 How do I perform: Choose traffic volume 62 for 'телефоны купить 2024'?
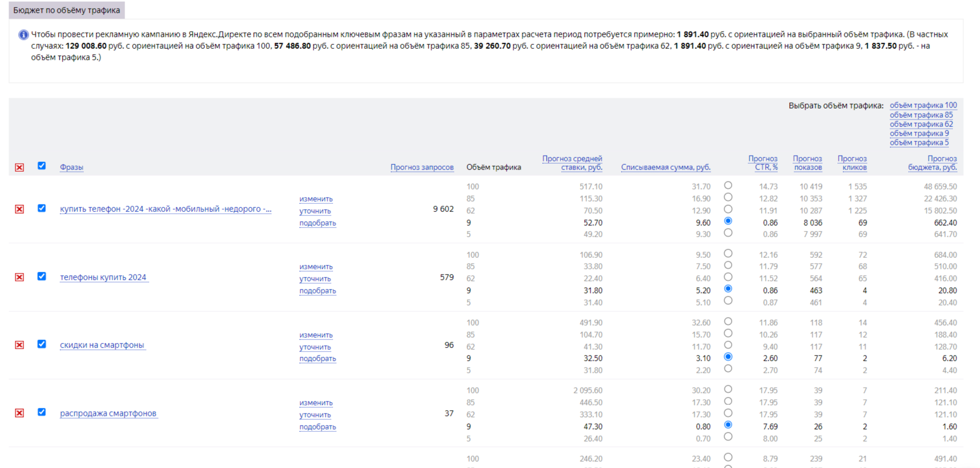[728, 277]
